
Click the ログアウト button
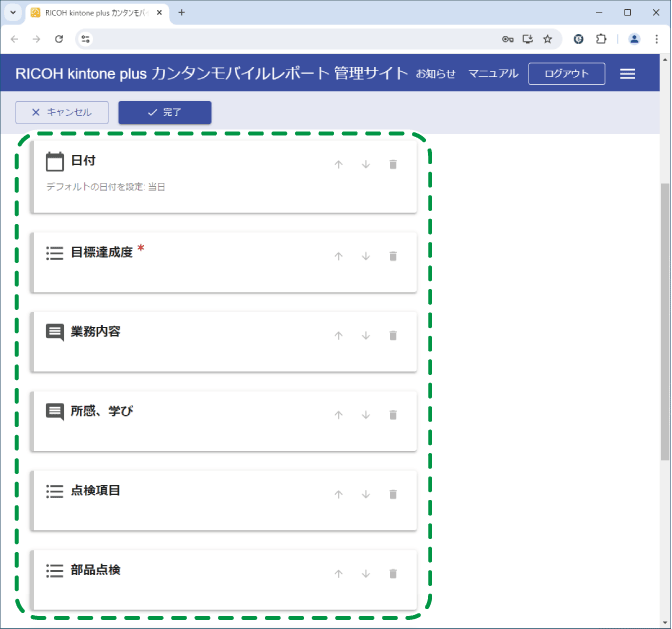click(x=567, y=74)
